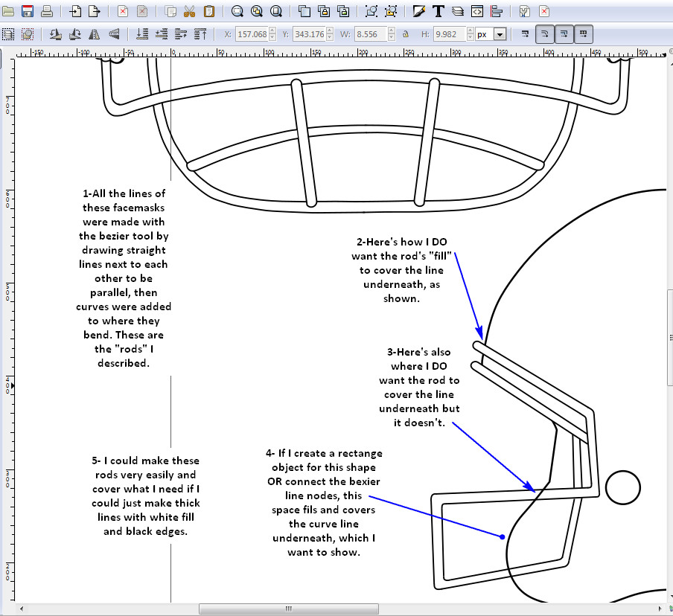Cut selection using the scissors icon
Screen dimensions: 673x616
189,11
